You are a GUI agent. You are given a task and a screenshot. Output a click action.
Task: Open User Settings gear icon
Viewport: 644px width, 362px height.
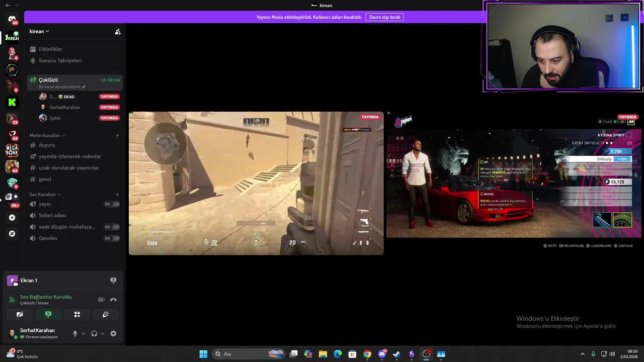pos(113,333)
